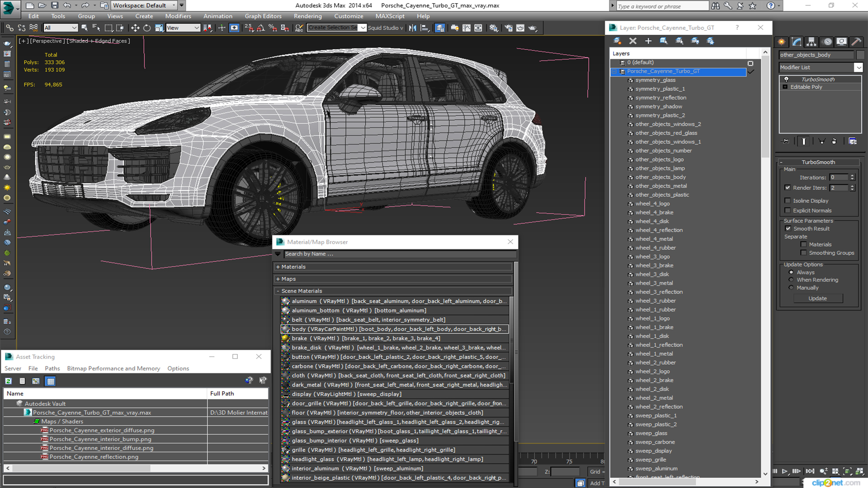The width and height of the screenshot is (868, 488).
Task: Click Shaded + Edged Faces viewport label
Action: point(98,41)
